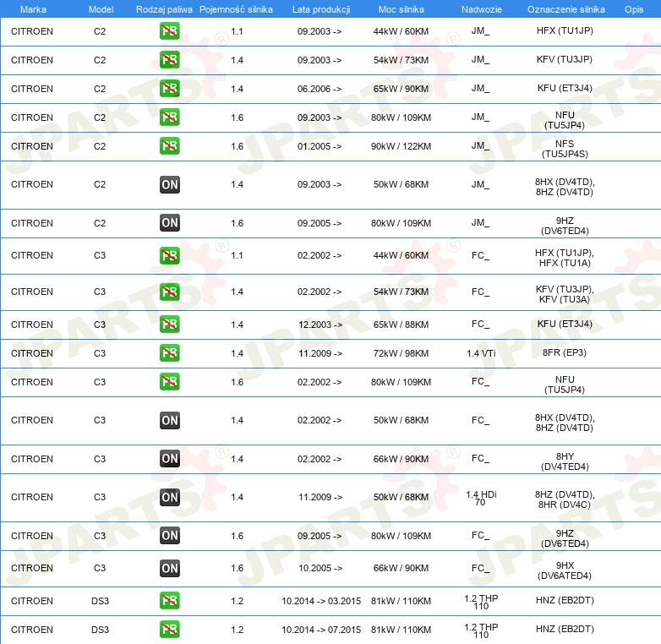The width and height of the screenshot is (661, 644).
Task: Click the petrol icon in the C2 NFU (TU5JP4) row
Action: coord(169,117)
